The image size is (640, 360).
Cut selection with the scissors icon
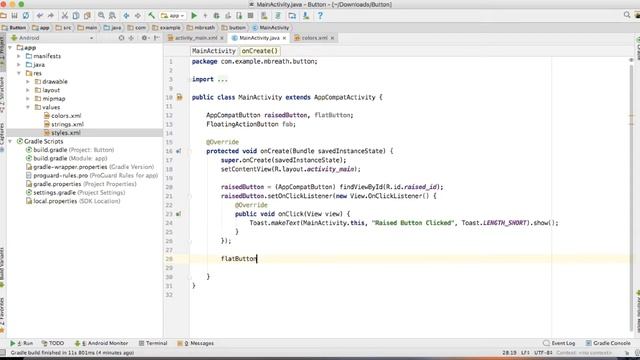coord(64,16)
